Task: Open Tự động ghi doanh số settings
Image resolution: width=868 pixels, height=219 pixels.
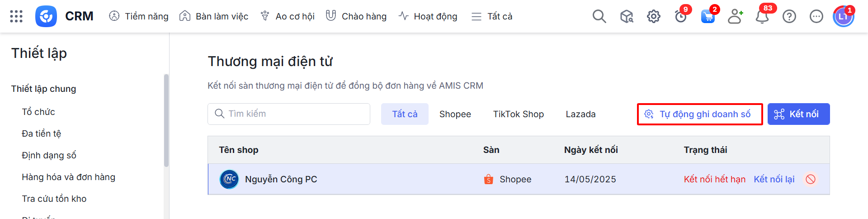Action: pyautogui.click(x=699, y=114)
